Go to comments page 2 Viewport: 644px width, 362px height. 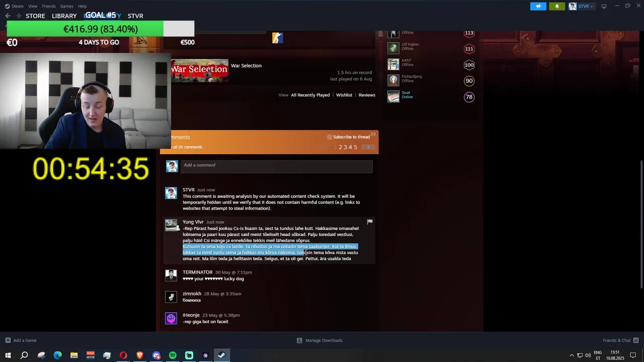[x=340, y=147]
